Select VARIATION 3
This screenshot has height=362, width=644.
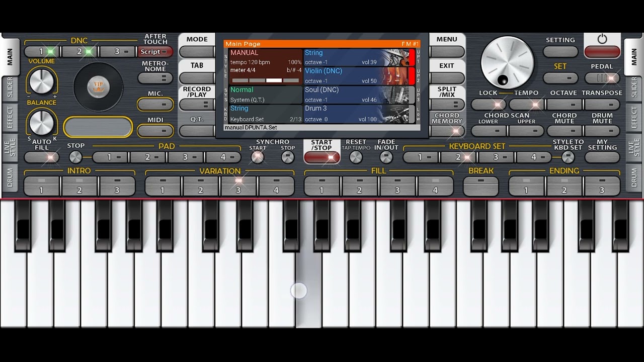pyautogui.click(x=238, y=186)
